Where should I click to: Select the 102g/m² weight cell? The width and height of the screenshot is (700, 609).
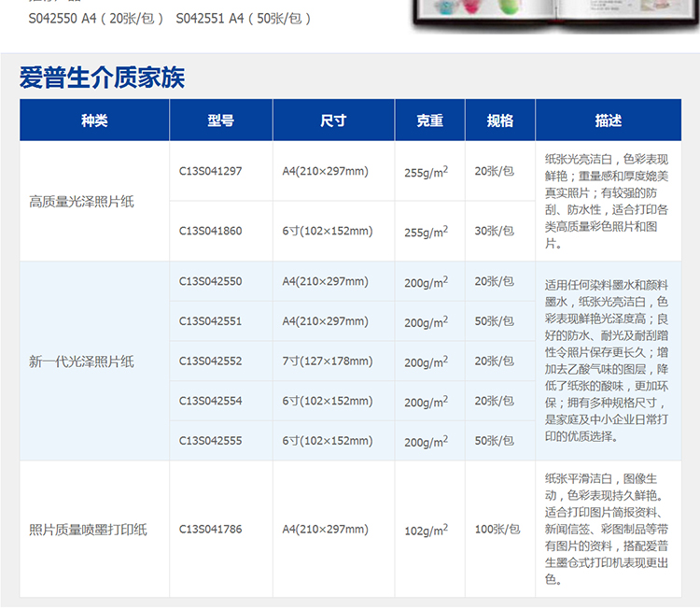(x=426, y=530)
